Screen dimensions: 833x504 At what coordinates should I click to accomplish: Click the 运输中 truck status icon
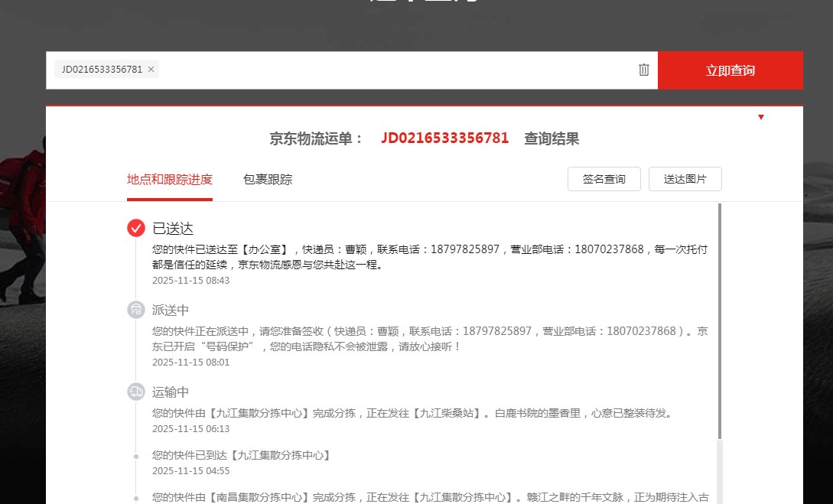[x=136, y=392]
